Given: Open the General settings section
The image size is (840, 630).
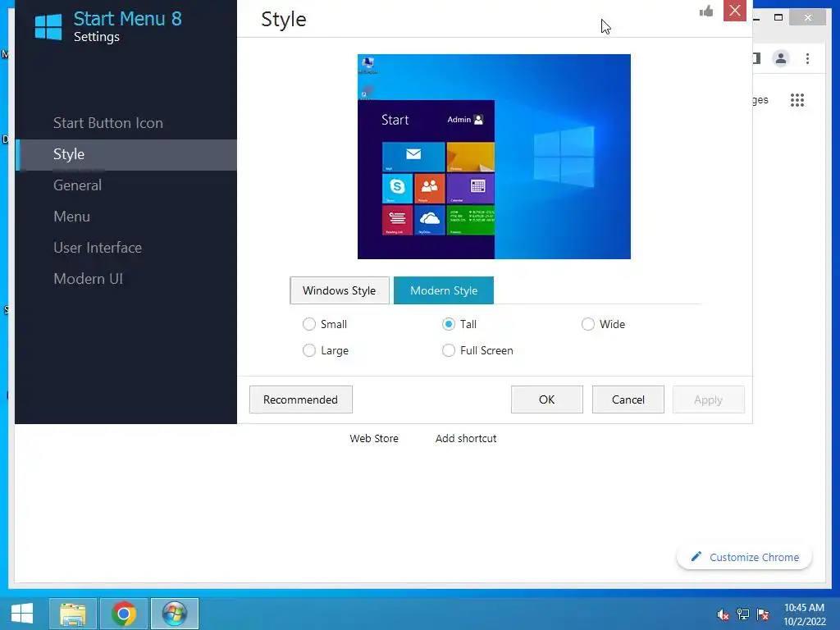Looking at the screenshot, I should coord(78,185).
